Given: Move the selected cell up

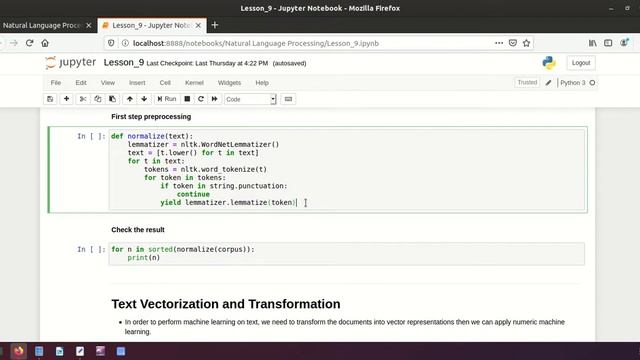Looking at the screenshot, I should [x=129, y=99].
